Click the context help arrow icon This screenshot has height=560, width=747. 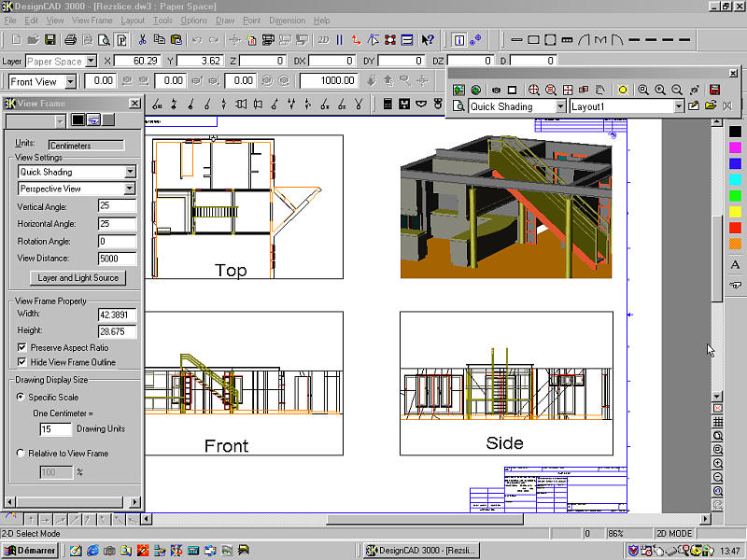point(427,40)
